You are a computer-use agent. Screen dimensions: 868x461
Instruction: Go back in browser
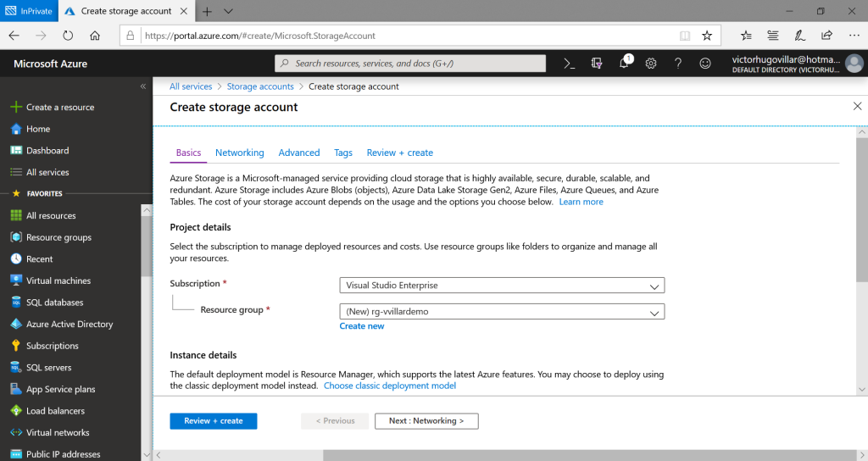(x=14, y=36)
